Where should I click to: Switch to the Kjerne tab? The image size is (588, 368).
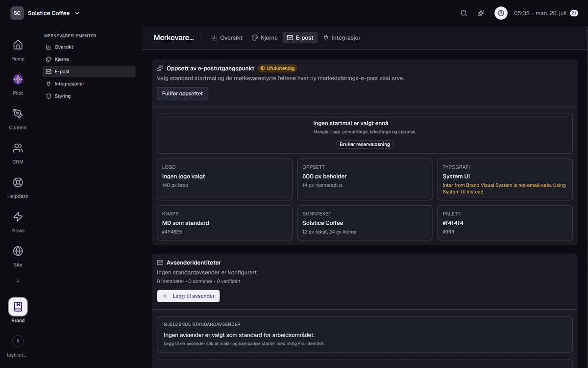point(265,38)
